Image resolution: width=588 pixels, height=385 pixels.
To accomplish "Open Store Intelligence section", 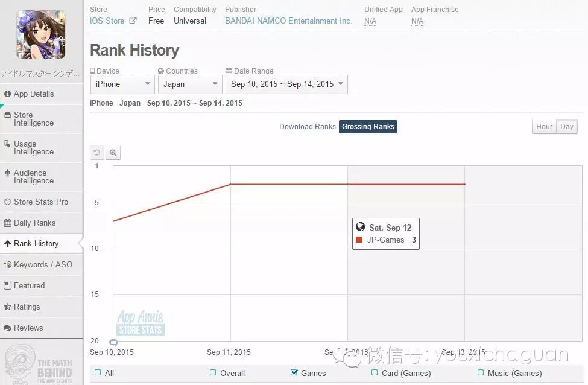I will pyautogui.click(x=42, y=119).
